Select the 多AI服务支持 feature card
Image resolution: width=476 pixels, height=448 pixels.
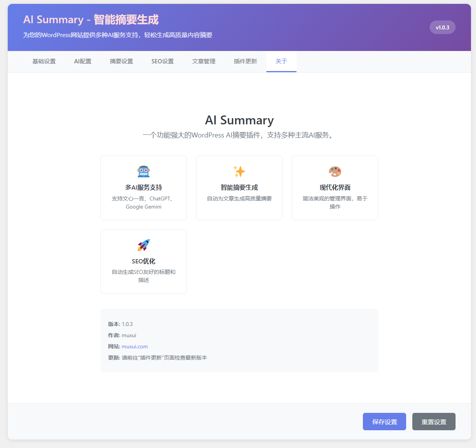coord(143,188)
